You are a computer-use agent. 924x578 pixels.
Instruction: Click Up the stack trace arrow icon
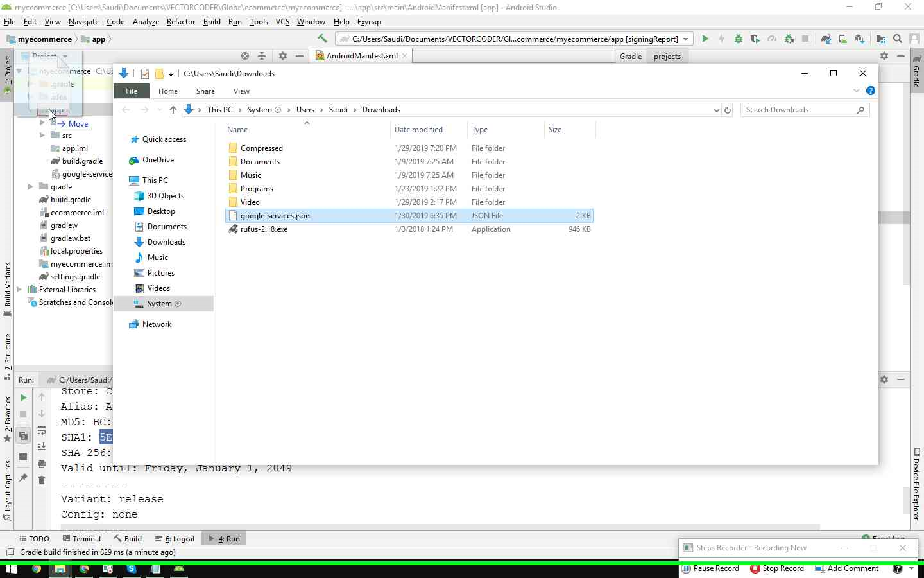tap(42, 398)
